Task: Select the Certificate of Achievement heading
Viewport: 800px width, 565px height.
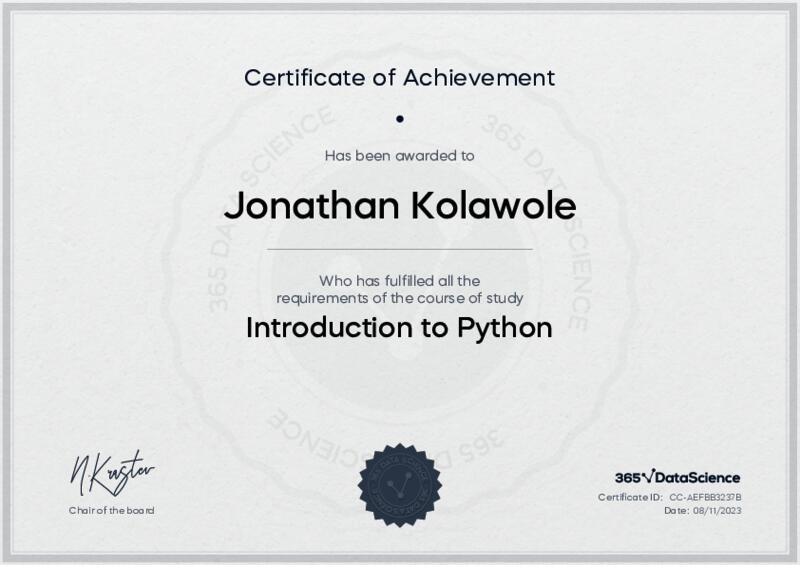Action: click(x=399, y=76)
